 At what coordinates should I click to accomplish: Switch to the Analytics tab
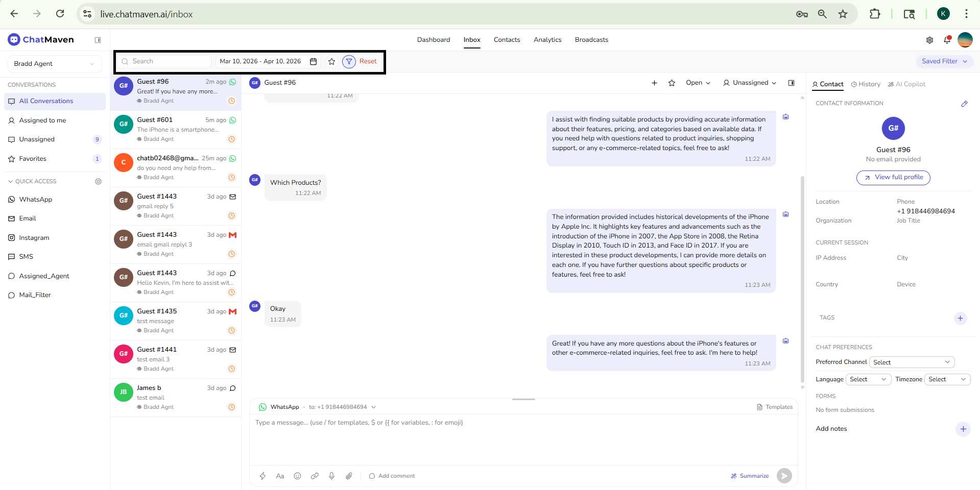[x=547, y=40]
